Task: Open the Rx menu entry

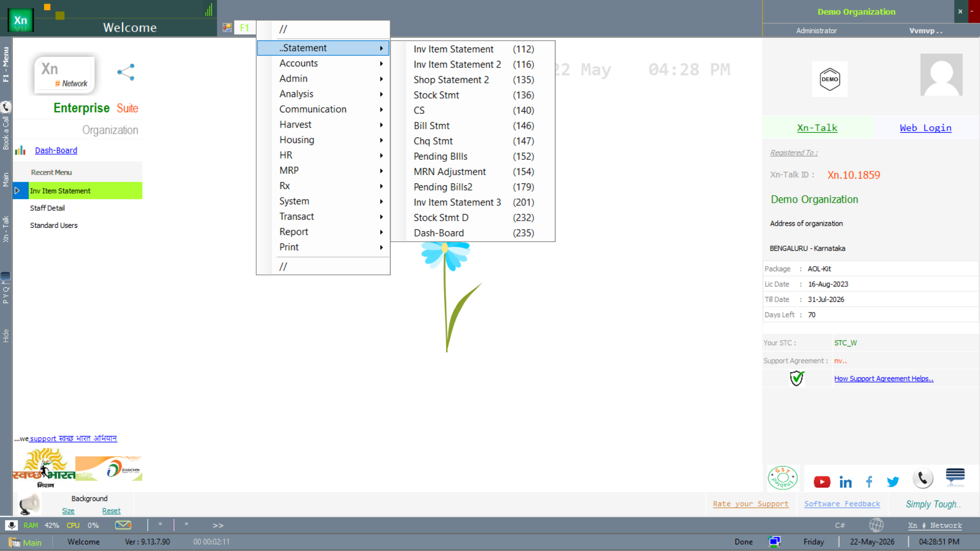Action: [x=323, y=186]
